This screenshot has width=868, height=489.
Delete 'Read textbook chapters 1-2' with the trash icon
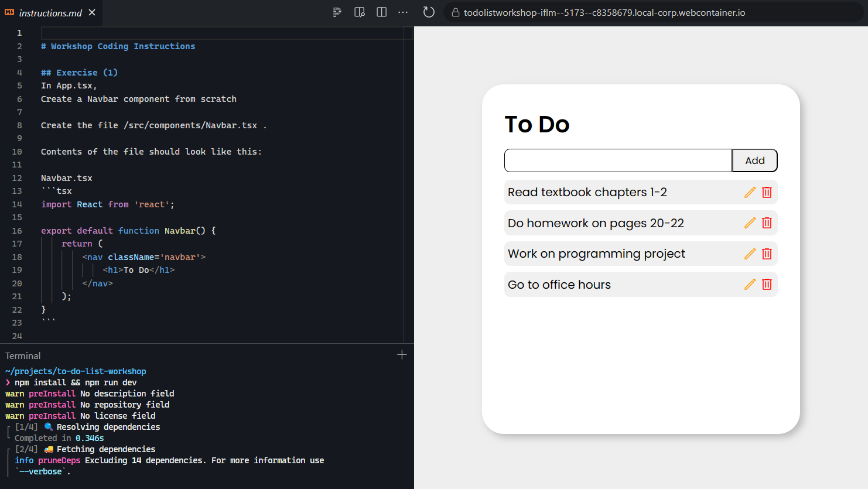tap(767, 192)
